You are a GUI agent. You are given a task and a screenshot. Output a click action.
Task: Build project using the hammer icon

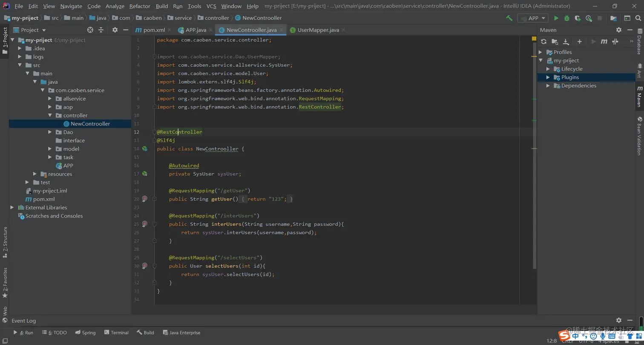click(x=509, y=18)
